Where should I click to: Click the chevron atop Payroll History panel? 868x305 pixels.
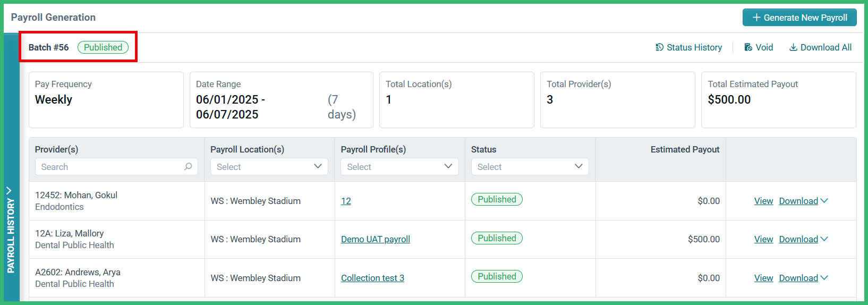pos(9,190)
